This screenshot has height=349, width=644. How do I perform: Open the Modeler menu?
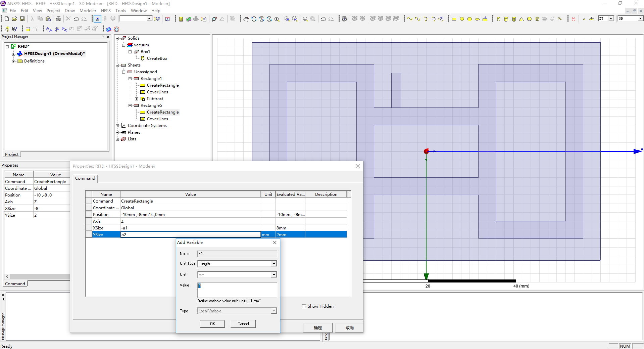pyautogui.click(x=88, y=11)
